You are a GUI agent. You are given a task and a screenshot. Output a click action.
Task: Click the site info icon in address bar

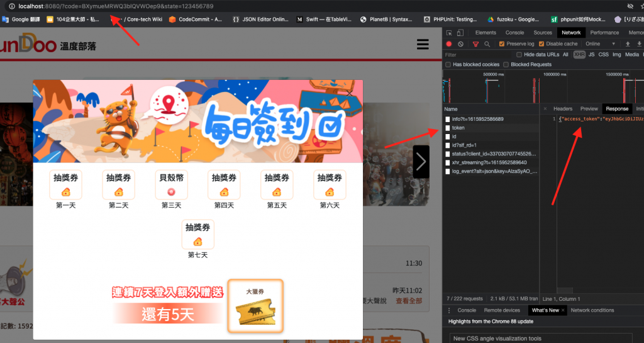(12, 6)
